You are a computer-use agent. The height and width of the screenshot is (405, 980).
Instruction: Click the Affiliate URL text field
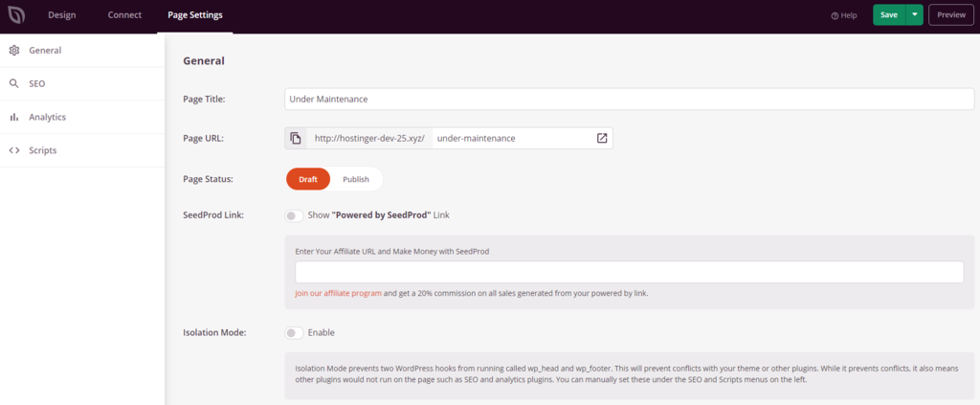tap(629, 272)
